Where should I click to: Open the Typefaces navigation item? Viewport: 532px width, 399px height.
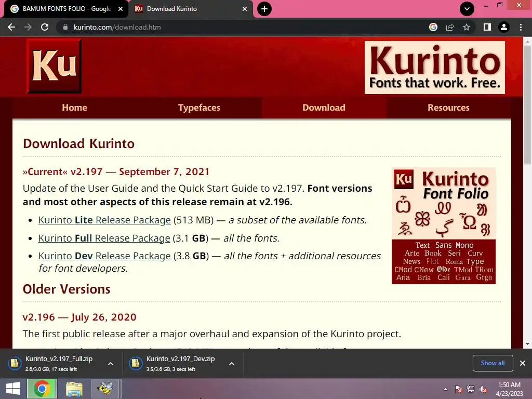199,108
